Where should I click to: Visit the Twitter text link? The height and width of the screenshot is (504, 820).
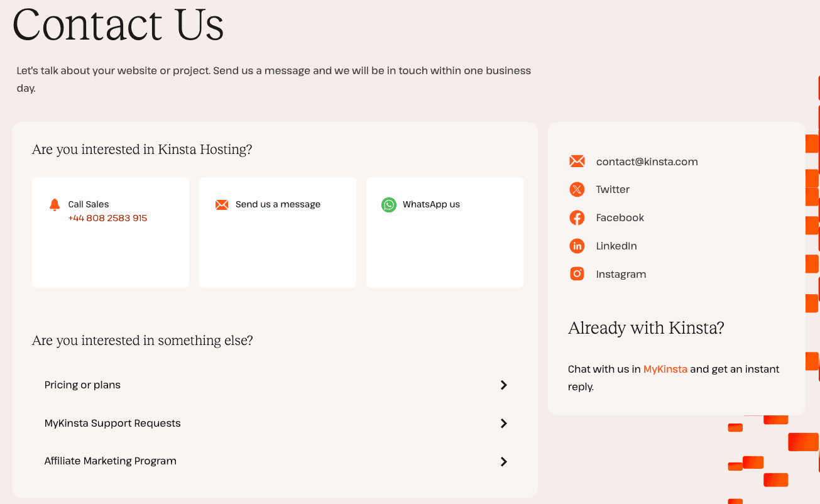pyautogui.click(x=613, y=190)
